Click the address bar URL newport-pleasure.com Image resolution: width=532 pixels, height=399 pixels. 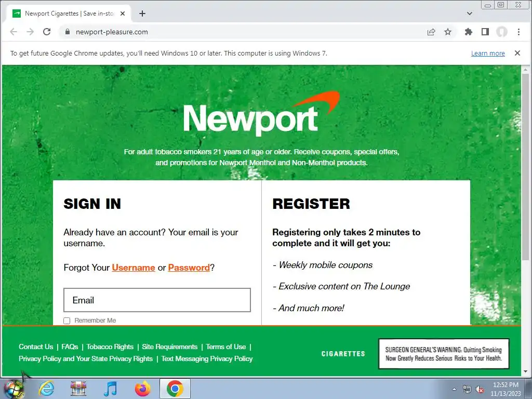[x=112, y=32]
